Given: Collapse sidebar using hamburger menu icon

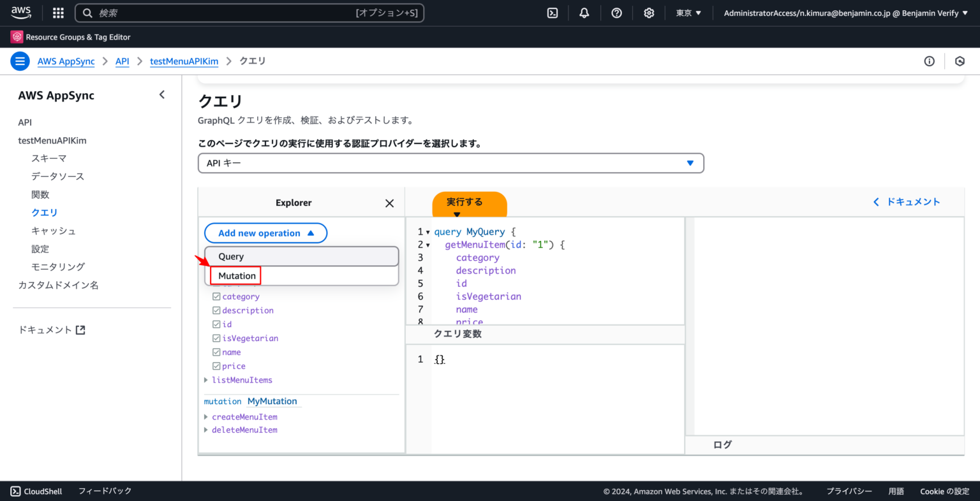Looking at the screenshot, I should coord(20,61).
